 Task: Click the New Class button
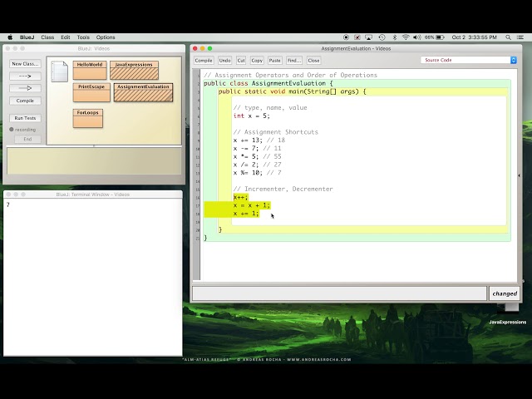click(x=25, y=64)
